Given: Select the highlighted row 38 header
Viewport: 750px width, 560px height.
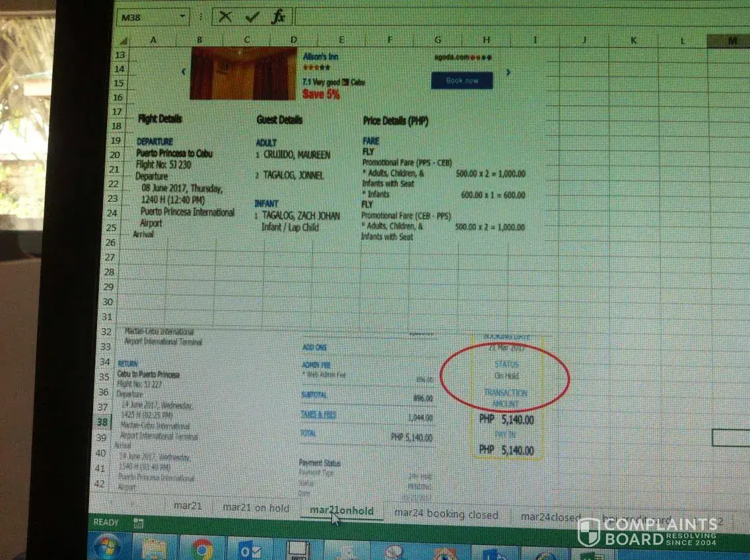Looking at the screenshot, I should pos(102,422).
